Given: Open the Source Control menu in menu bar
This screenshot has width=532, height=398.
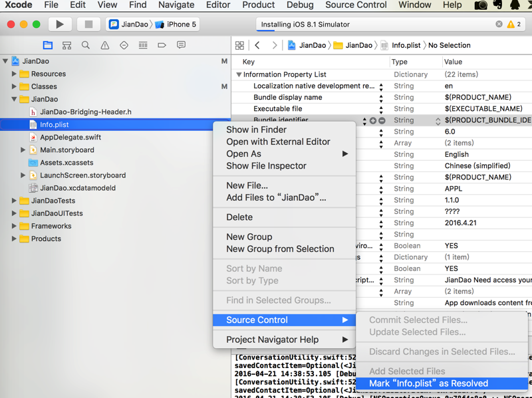Looking at the screenshot, I should [x=356, y=5].
